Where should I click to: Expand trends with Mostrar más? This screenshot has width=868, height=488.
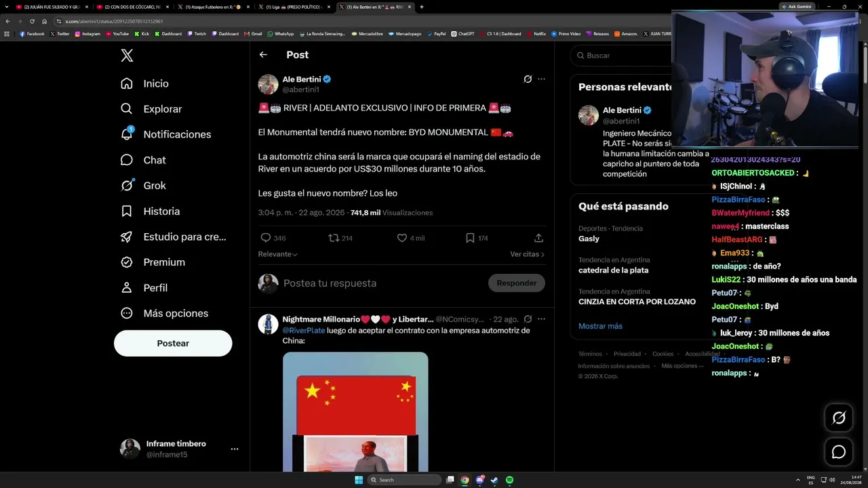pyautogui.click(x=600, y=326)
